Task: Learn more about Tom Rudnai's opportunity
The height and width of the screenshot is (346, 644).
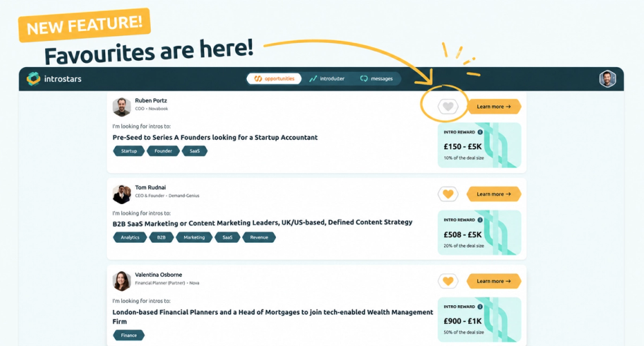Action: pos(494,194)
